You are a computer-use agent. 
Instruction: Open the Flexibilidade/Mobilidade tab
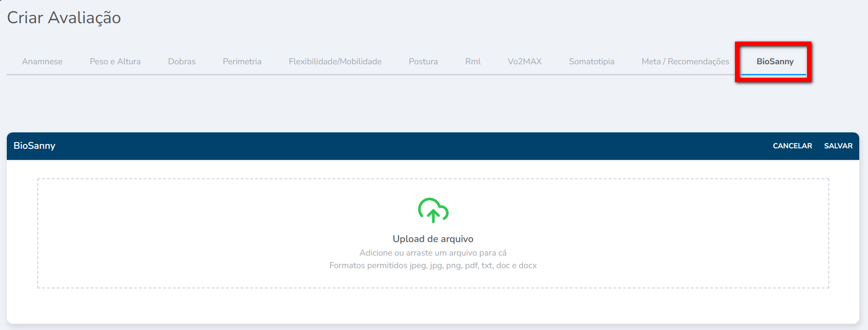tap(335, 61)
